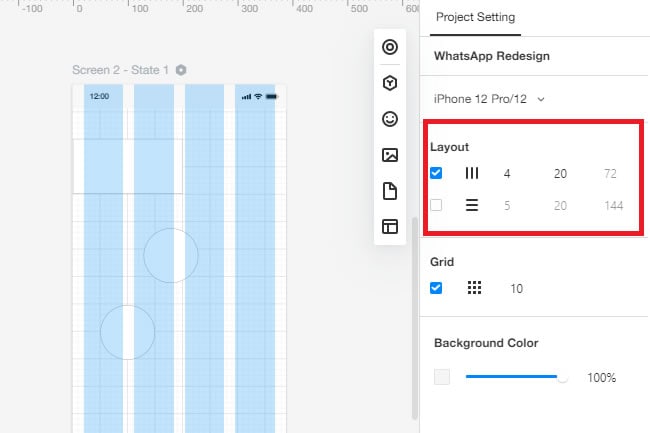This screenshot has height=433, width=650.
Task: Open the hexagon component library icon
Action: click(x=390, y=83)
